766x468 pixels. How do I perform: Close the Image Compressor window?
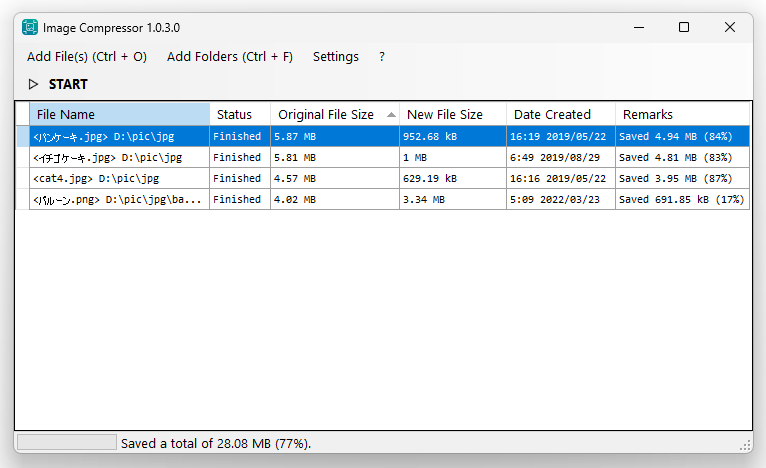coord(729,27)
